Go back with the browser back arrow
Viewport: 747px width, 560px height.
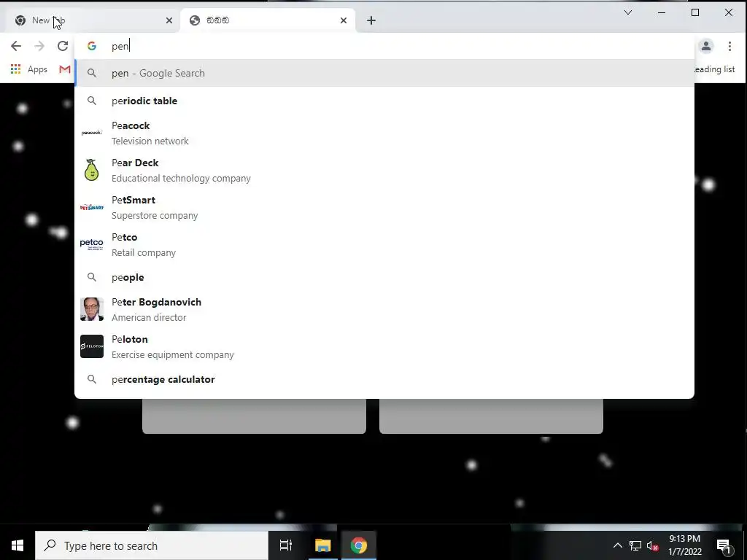pos(16,46)
